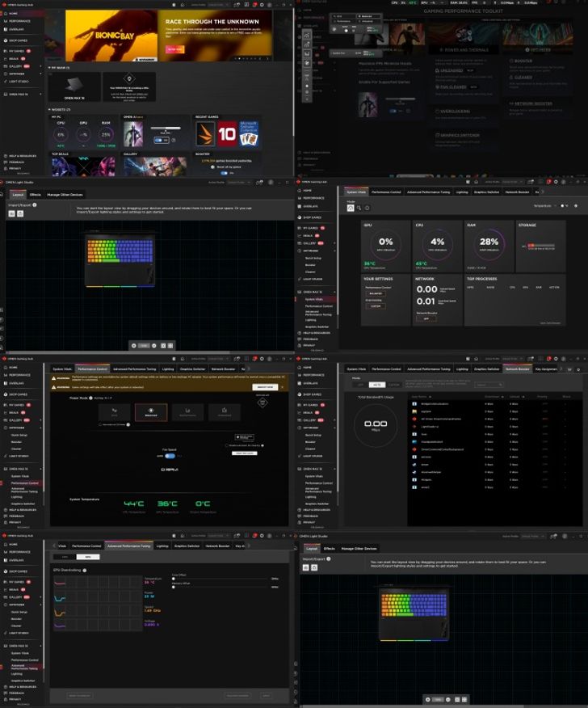
Task: Collapse the Widgets section in the Home window
Action: click(x=49, y=110)
